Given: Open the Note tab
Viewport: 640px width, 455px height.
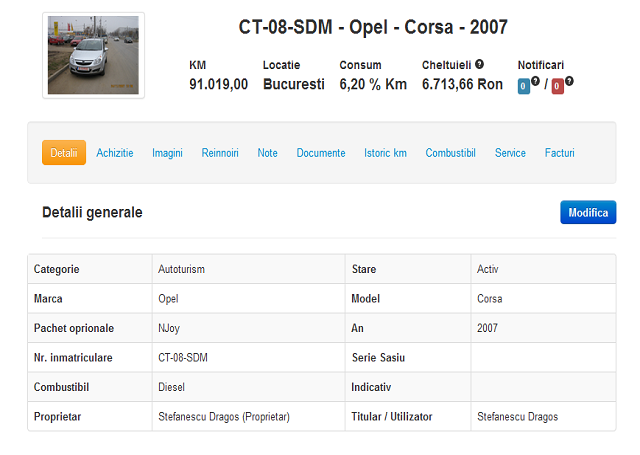Looking at the screenshot, I should click(x=267, y=153).
